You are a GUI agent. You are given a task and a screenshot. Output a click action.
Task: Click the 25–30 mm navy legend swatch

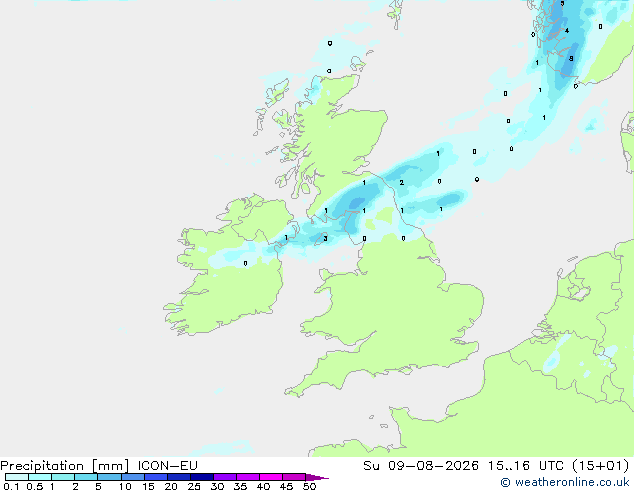point(201,477)
